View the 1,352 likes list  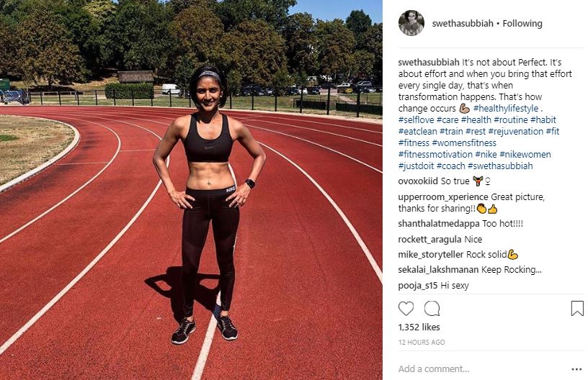point(419,327)
